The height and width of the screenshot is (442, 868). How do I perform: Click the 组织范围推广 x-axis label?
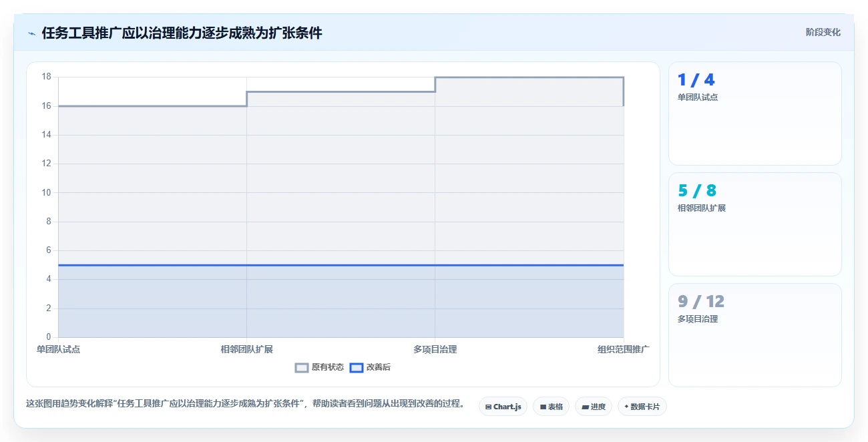624,349
